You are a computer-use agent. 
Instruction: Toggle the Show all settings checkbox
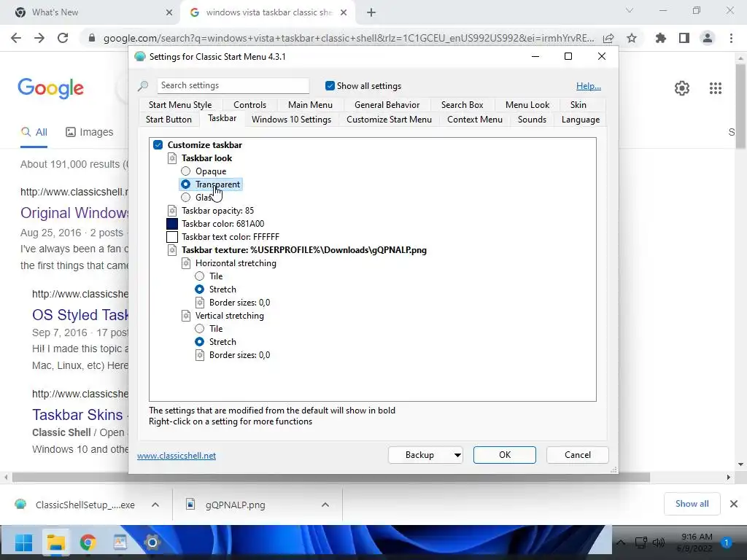(330, 86)
